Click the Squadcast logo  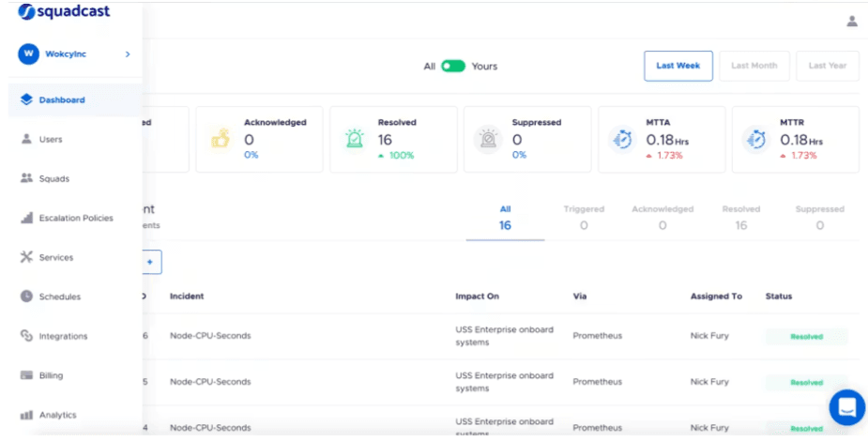click(64, 11)
